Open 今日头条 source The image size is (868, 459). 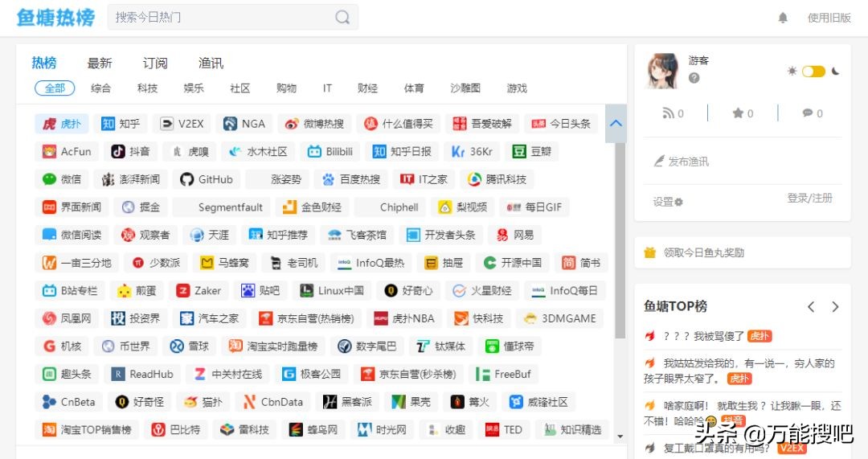click(561, 124)
